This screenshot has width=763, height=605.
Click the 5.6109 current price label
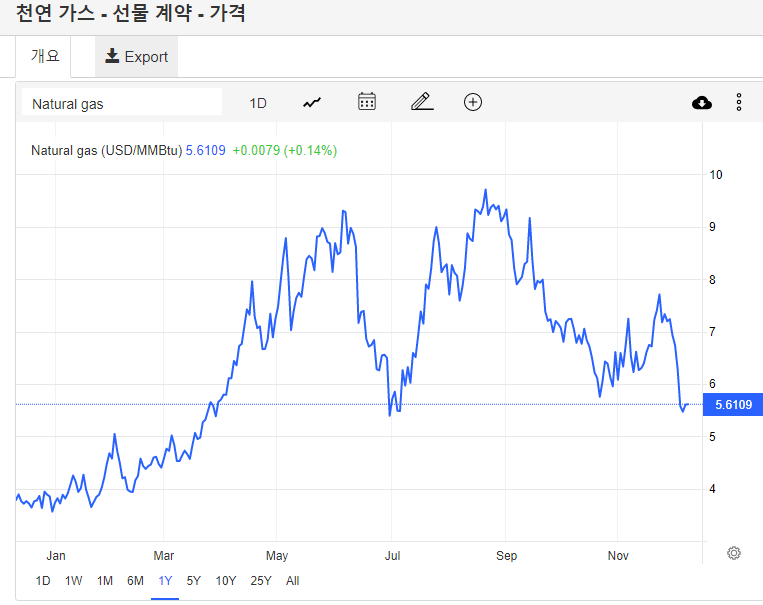[733, 404]
